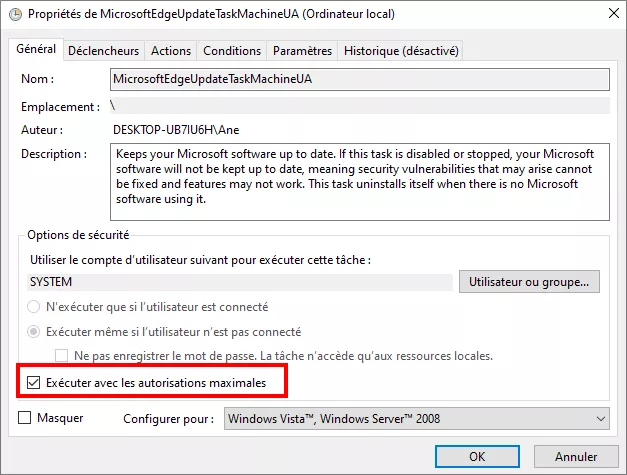Viewport: 627px width, 475px height.
Task: Click the Nom field with MicrosoftEdgeUpdateTaskMachineUA
Action: pyautogui.click(x=359, y=78)
